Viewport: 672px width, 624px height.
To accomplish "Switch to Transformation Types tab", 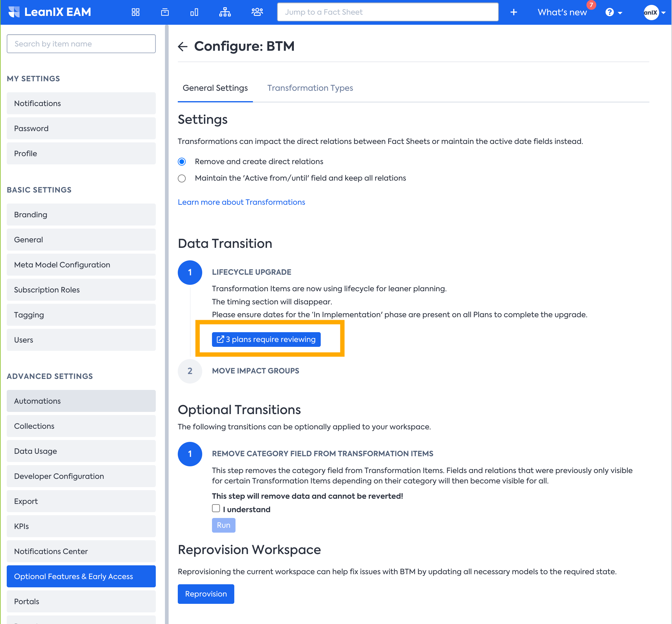I will tap(310, 88).
